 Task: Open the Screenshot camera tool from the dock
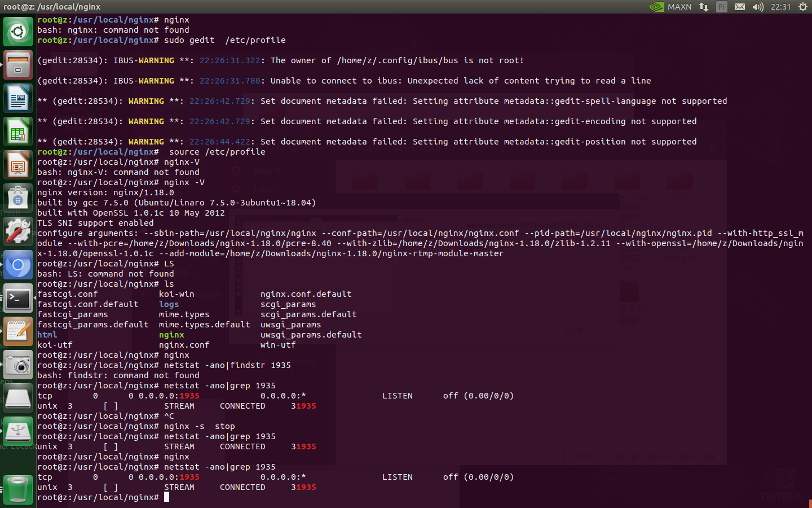coord(18,365)
